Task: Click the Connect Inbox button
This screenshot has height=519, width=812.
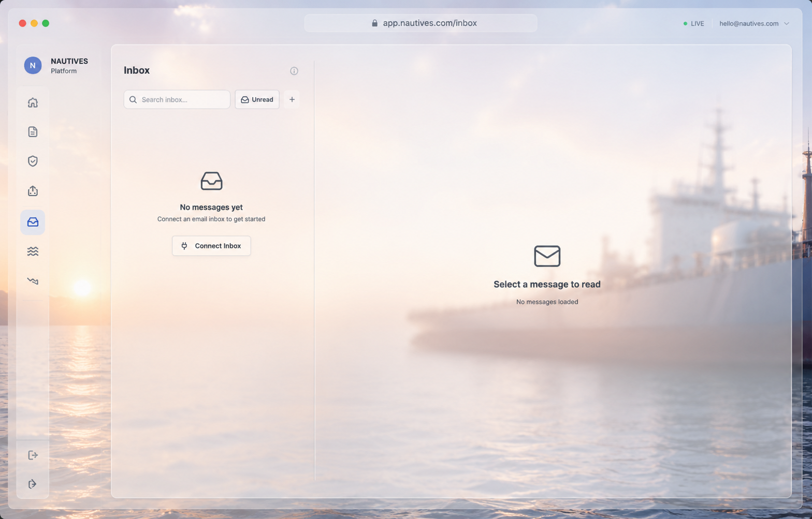Action: pyautogui.click(x=211, y=246)
